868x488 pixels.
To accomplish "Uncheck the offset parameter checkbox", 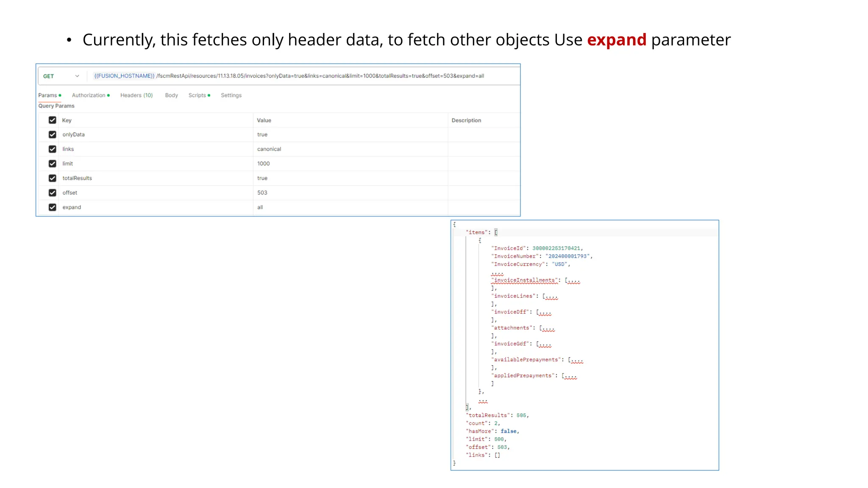I will pyautogui.click(x=53, y=193).
